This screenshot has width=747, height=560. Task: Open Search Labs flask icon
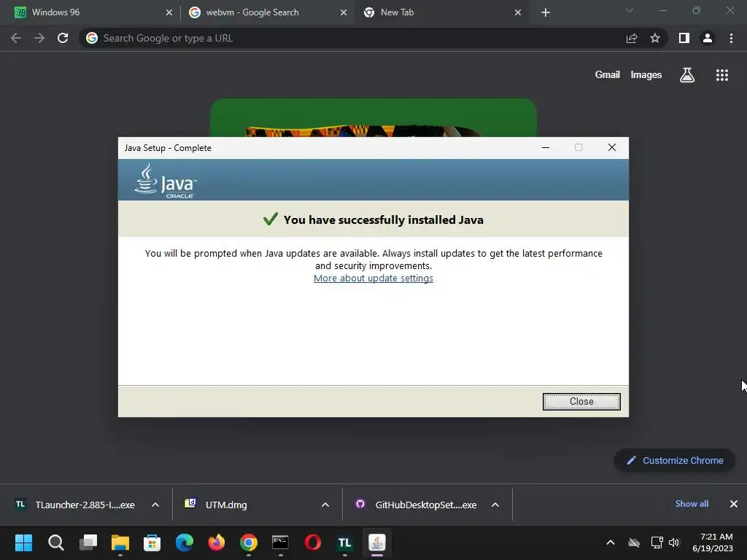[687, 75]
